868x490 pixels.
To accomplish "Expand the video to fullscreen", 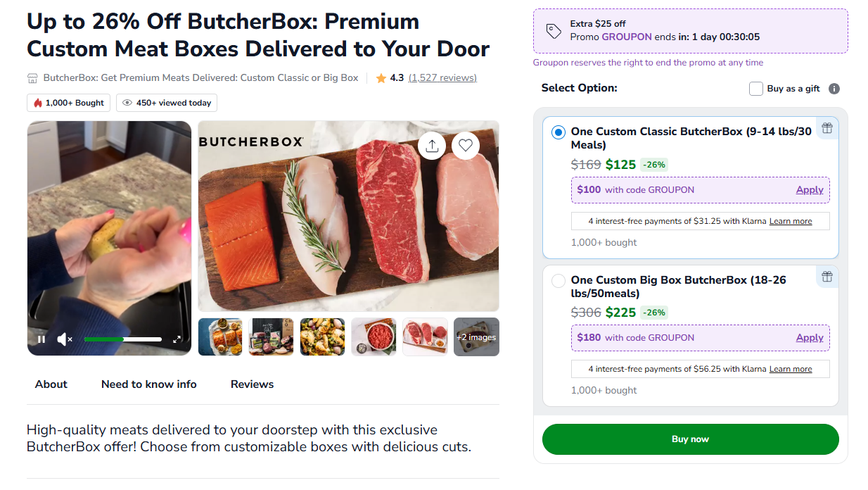I will tap(178, 339).
